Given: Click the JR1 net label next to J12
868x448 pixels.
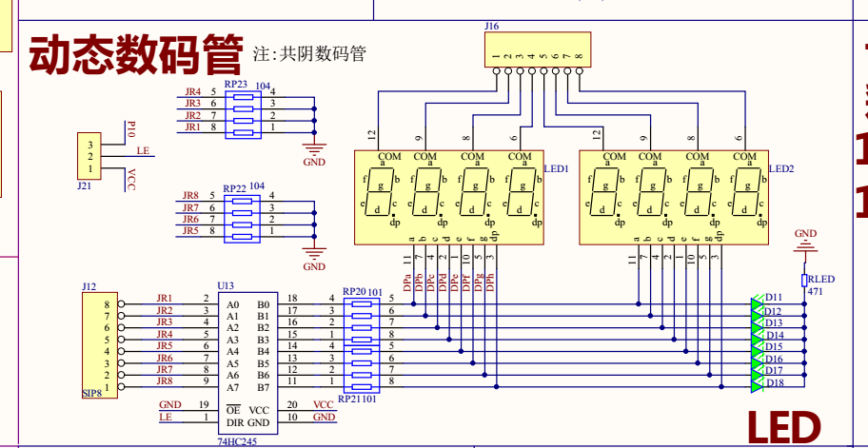Looking at the screenshot, I should point(165,298).
